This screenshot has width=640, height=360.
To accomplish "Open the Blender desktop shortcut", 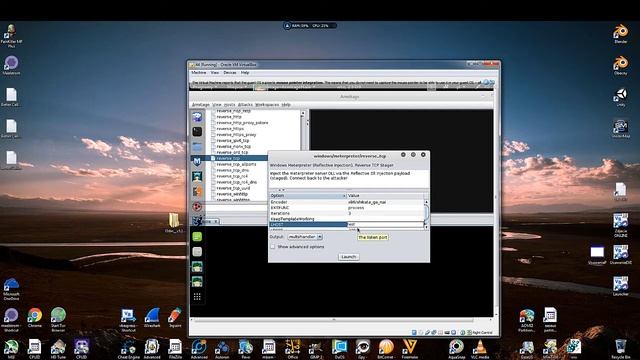I will (x=620, y=33).
